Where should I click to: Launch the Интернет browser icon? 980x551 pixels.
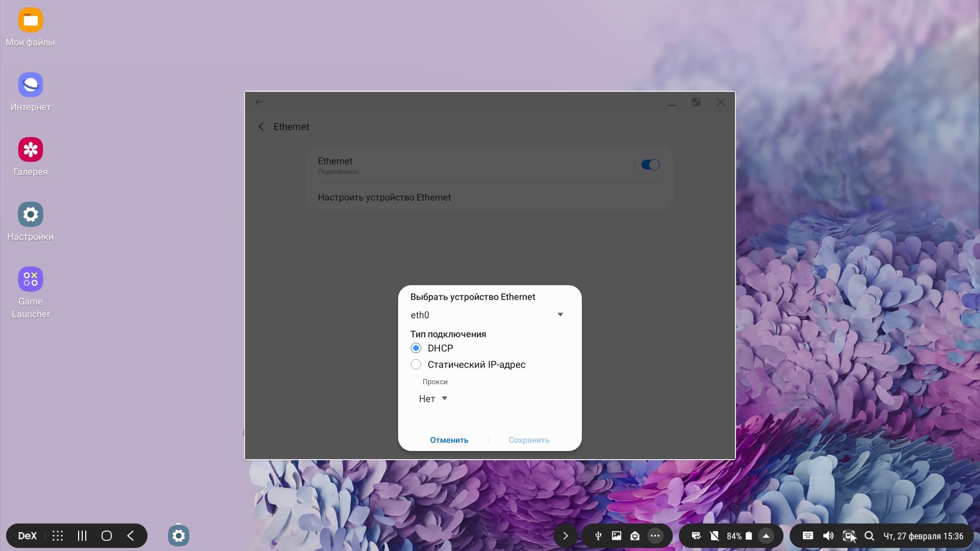tap(31, 85)
